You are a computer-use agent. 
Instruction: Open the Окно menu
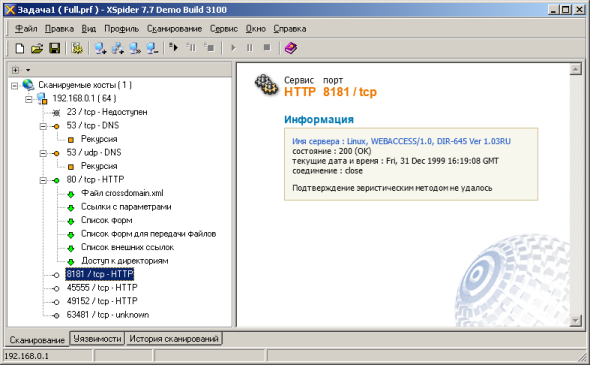tap(255, 29)
